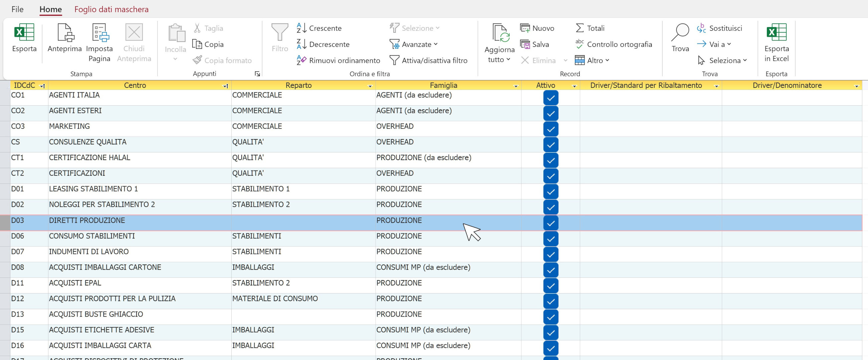Open Appunti clipboard dialog launcher
Viewport: 868px width, 360px height.
257,74
